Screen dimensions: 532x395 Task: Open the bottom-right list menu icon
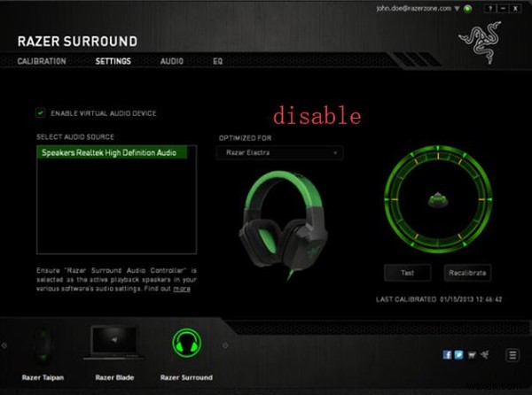point(512,355)
